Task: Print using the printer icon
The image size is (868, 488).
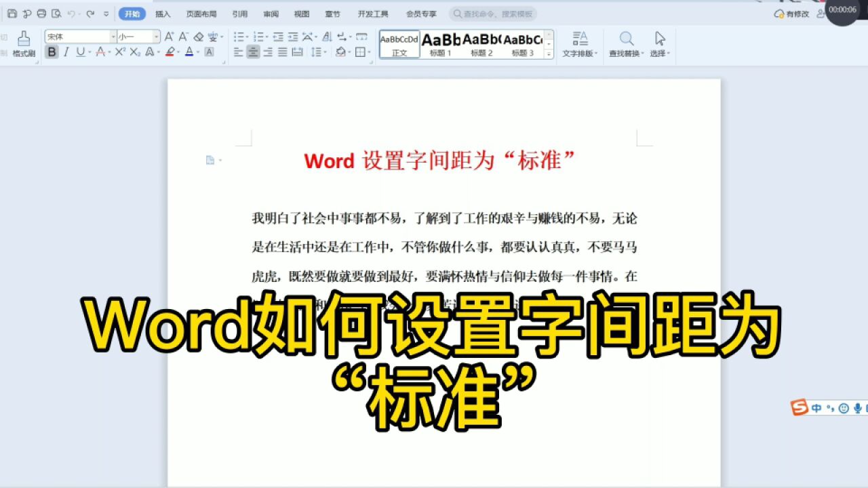Action: [41, 14]
